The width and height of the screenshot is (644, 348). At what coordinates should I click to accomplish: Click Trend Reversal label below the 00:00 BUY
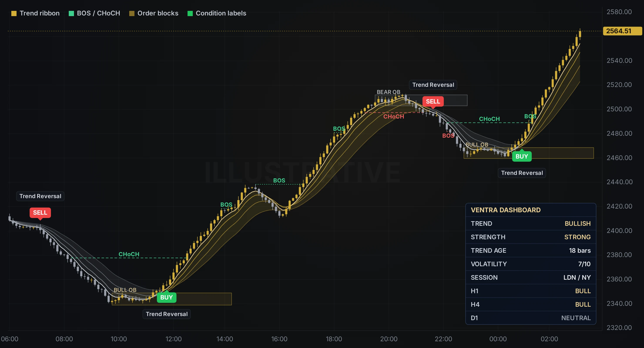(x=522, y=173)
